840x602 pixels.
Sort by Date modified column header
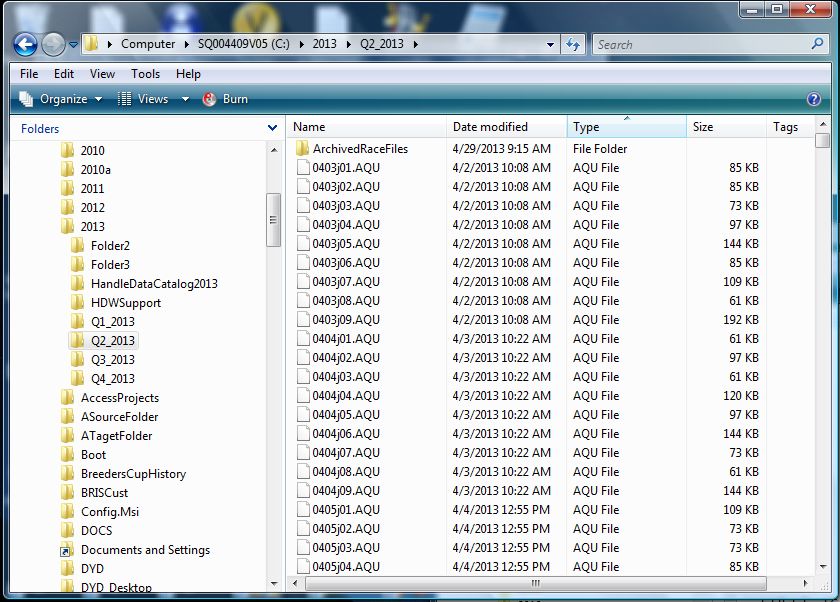(506, 127)
